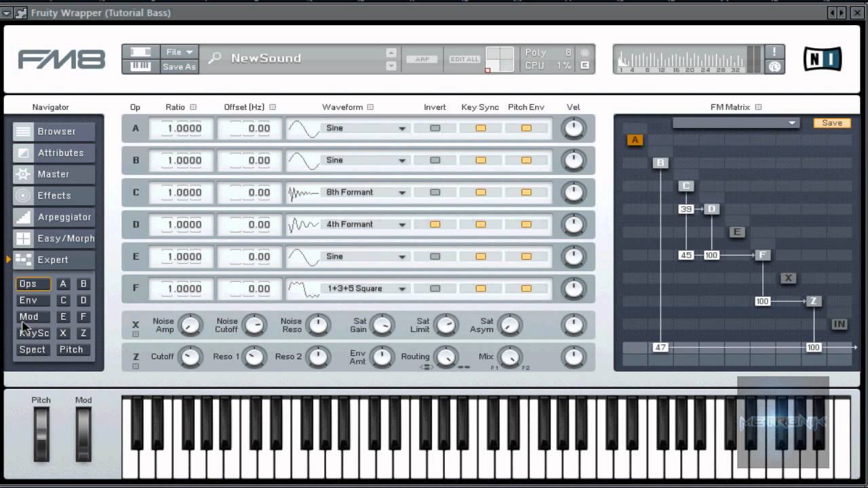Open the Master page
Image resolution: width=868 pixels, height=488 pixels.
(54, 174)
